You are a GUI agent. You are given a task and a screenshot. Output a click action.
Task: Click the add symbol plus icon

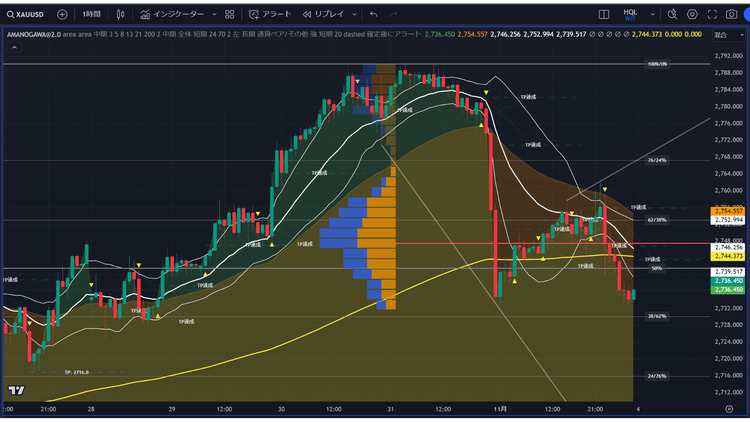pos(63,14)
